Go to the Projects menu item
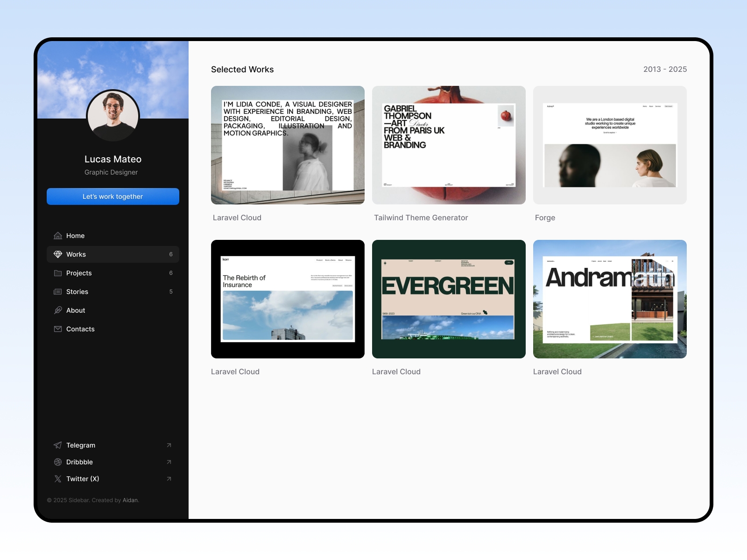The width and height of the screenshot is (747, 560). coord(79,273)
